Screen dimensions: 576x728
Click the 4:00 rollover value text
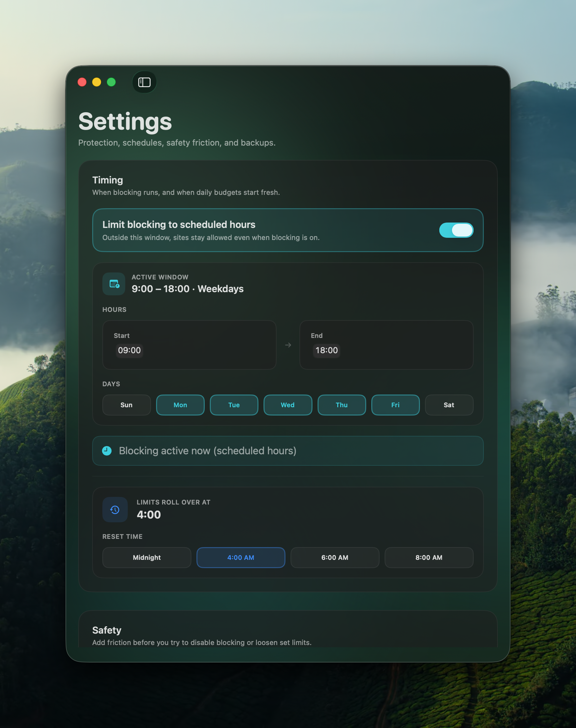coord(149,515)
